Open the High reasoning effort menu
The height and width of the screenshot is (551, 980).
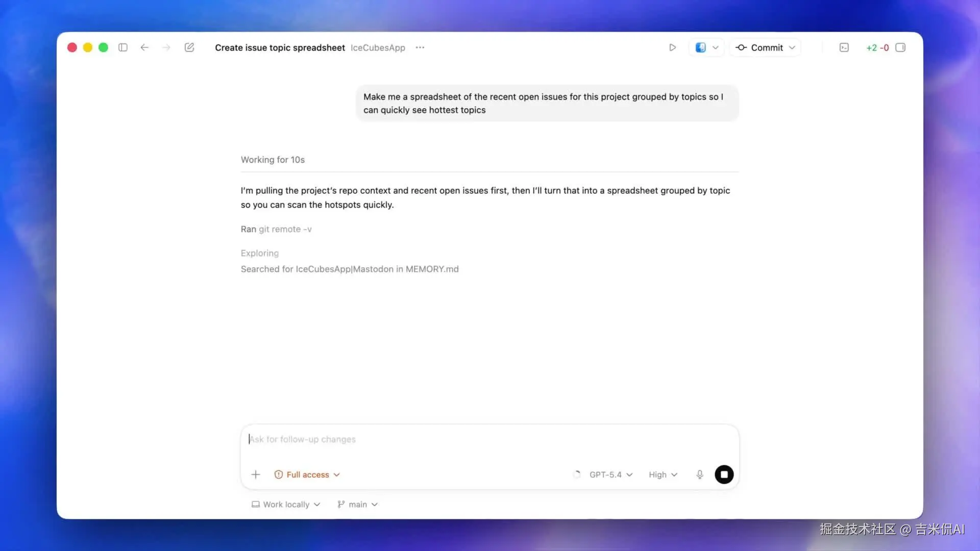[x=663, y=474]
